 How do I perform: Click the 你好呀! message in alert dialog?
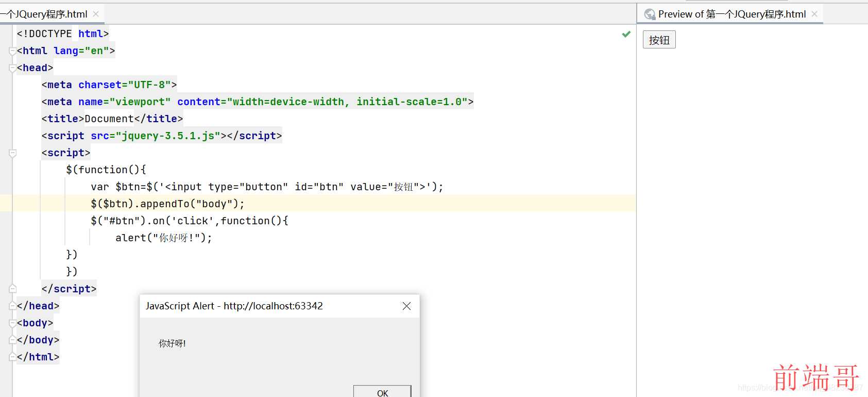click(x=172, y=343)
